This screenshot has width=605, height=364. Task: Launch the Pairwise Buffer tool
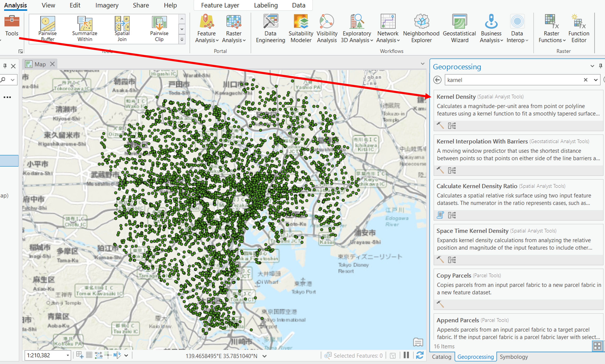48,29
